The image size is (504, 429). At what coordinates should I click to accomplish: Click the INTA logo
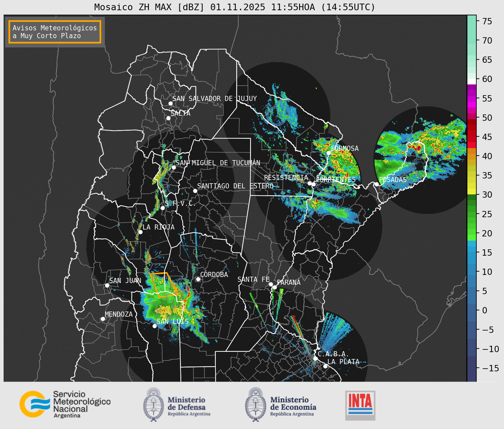(x=360, y=405)
